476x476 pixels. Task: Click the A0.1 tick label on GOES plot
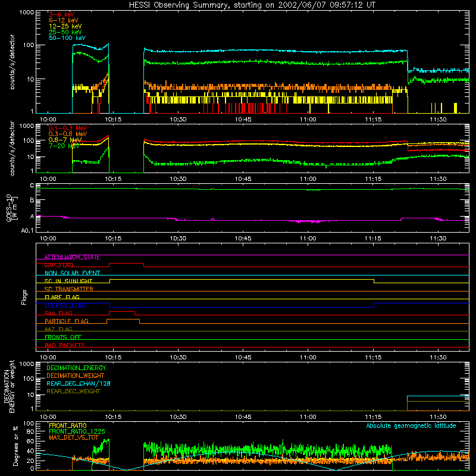pos(27,231)
